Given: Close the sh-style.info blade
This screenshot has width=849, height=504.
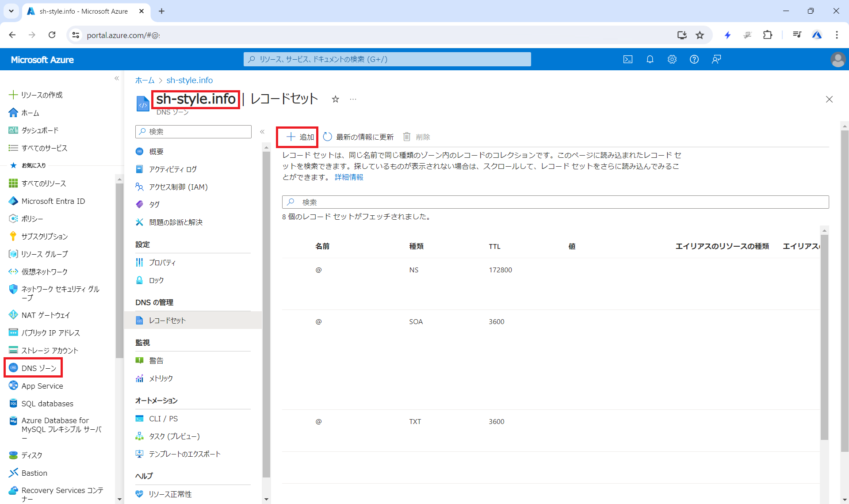Looking at the screenshot, I should click(829, 99).
